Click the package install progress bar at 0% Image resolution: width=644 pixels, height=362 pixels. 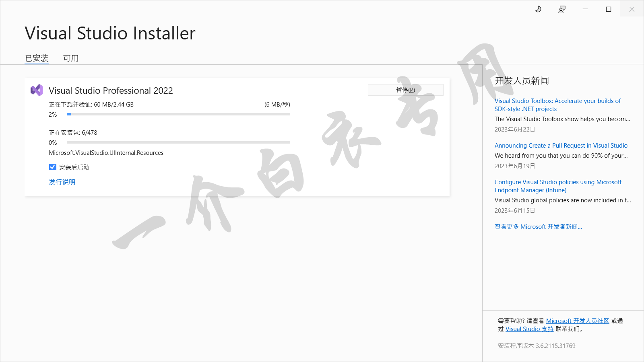178,142
